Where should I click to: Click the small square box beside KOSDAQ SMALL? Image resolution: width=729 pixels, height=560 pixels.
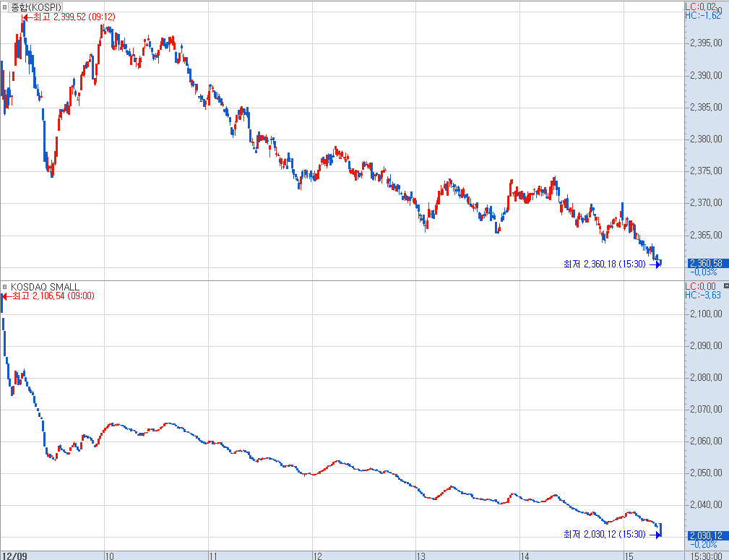point(5,287)
